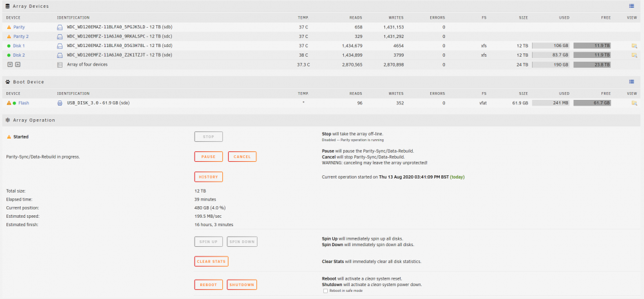Click the Parity-Sync/Data-Rebuild in progress status text
The height and width of the screenshot is (299, 644).
pyautogui.click(x=43, y=157)
